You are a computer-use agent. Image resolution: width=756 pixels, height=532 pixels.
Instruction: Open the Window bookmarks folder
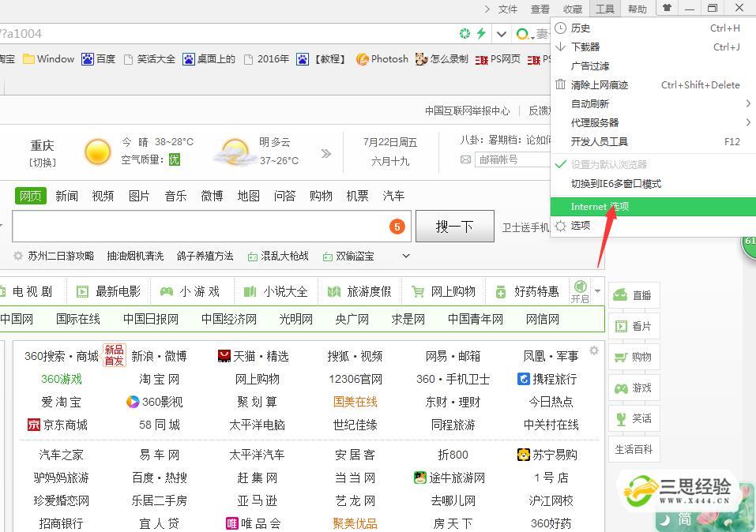(x=49, y=59)
